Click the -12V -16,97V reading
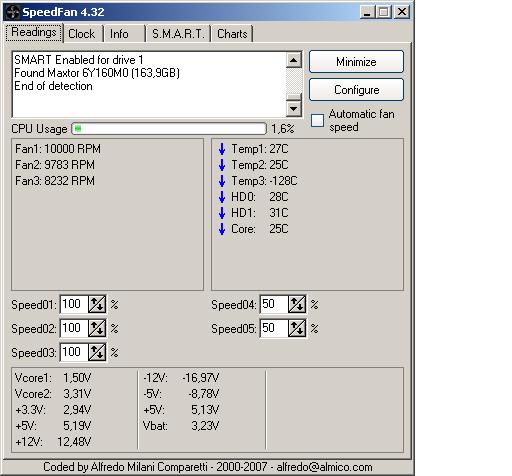Screen dimensions: 512x476 pos(181,378)
